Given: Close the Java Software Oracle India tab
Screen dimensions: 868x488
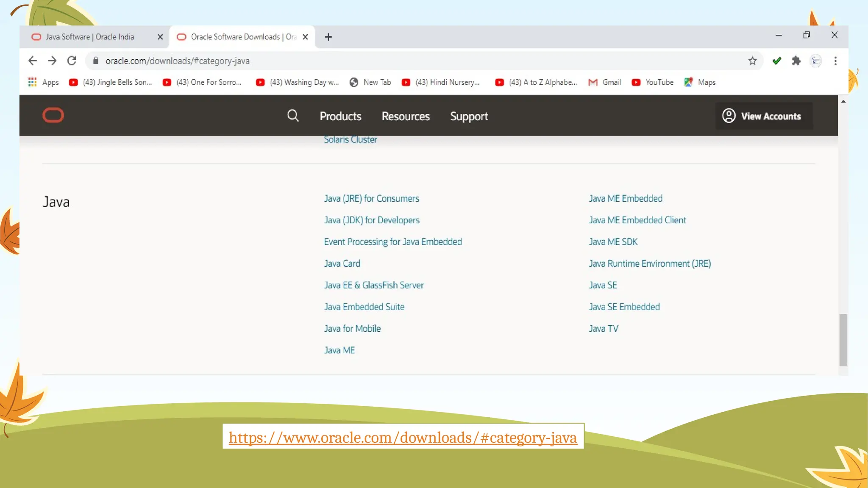Looking at the screenshot, I should (x=160, y=37).
